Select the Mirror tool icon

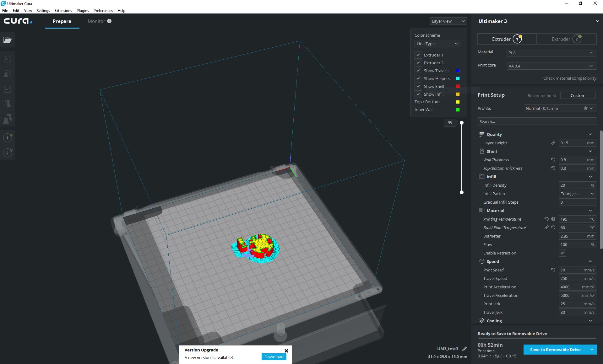8,104
